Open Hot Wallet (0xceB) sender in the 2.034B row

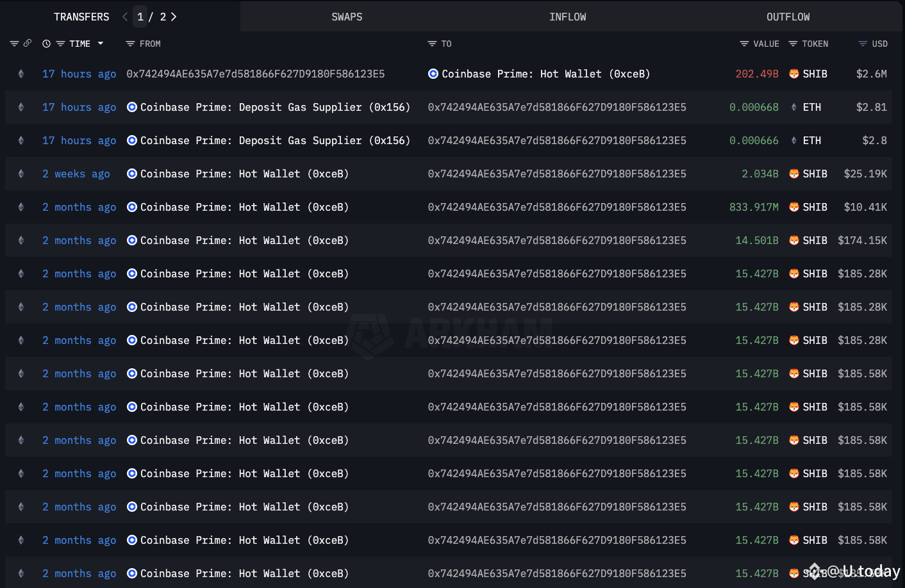(x=245, y=174)
